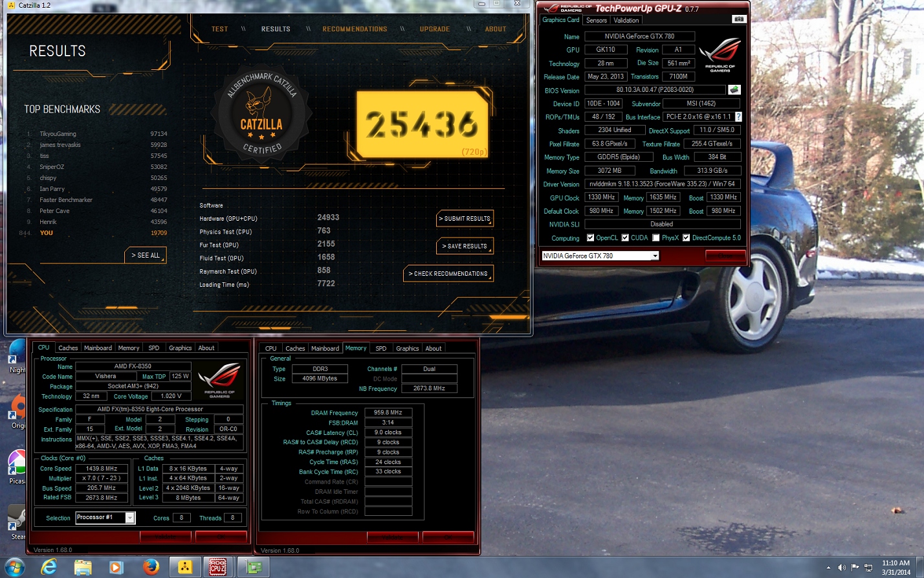Open the Windows Start menu orb
This screenshot has height=578, width=924.
(14, 567)
